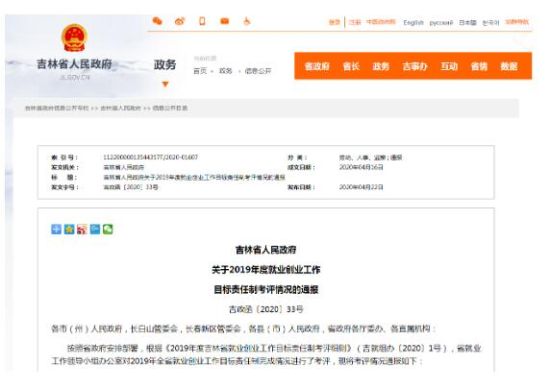Share via the red Sina Weibo icon
This screenshot has width=550, height=390.
(x=82, y=229)
